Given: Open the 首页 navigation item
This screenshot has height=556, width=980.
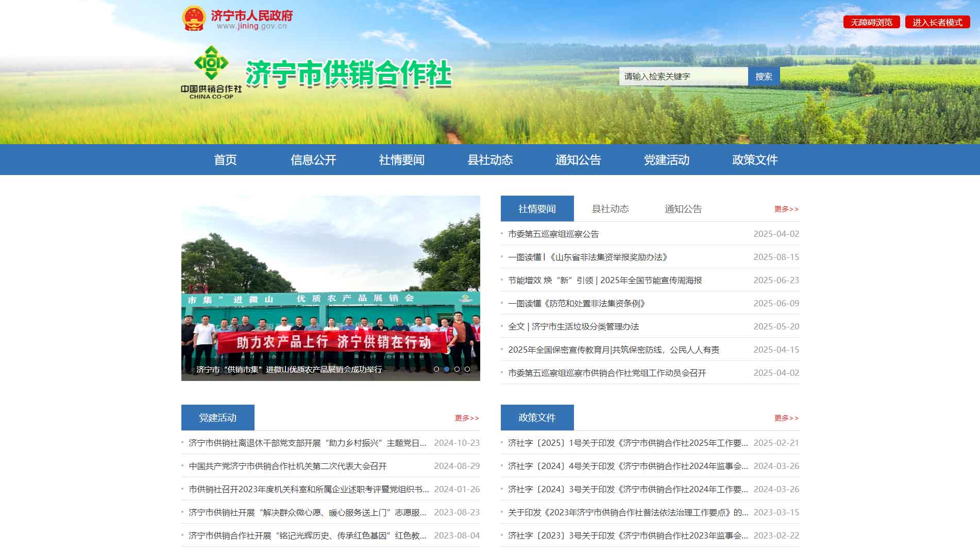Looking at the screenshot, I should (x=225, y=160).
